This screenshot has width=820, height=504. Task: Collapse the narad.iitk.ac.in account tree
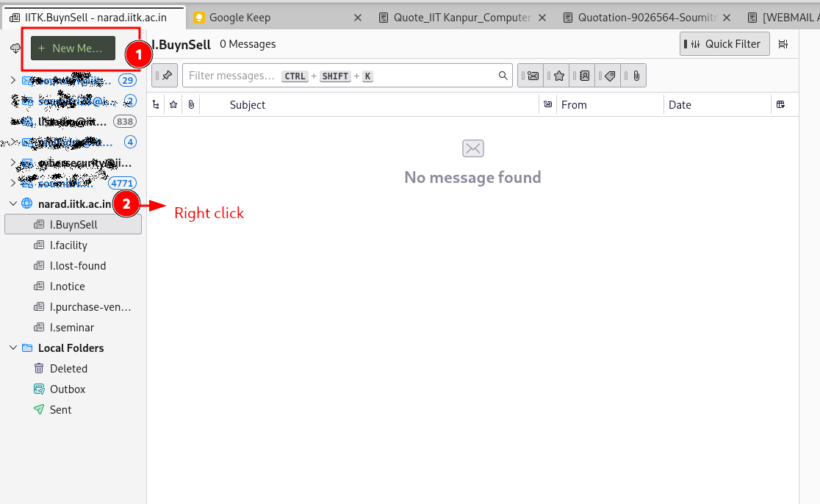coord(13,204)
